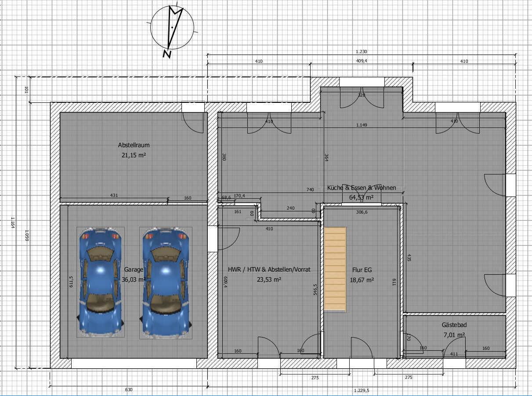Click the Flur EG room label

[362, 270]
